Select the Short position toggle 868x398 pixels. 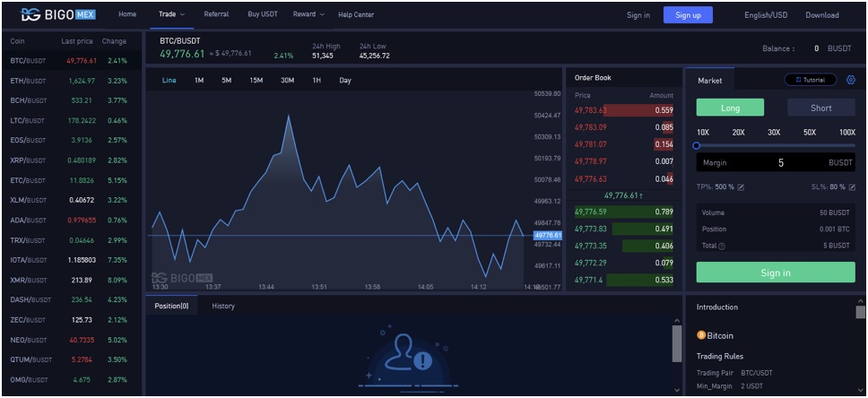pos(820,108)
